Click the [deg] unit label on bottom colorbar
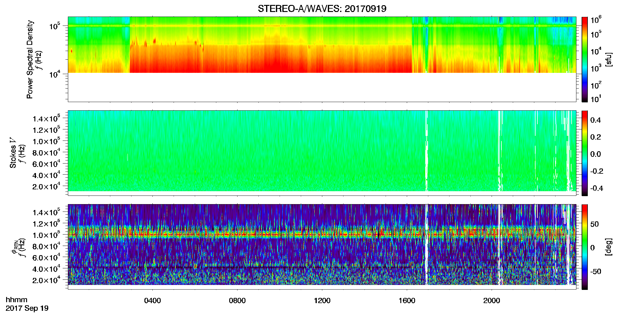 608,247
